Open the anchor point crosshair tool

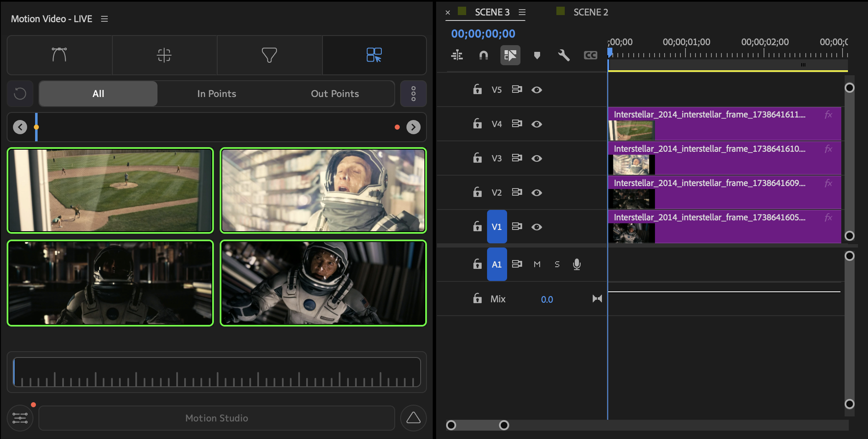164,55
